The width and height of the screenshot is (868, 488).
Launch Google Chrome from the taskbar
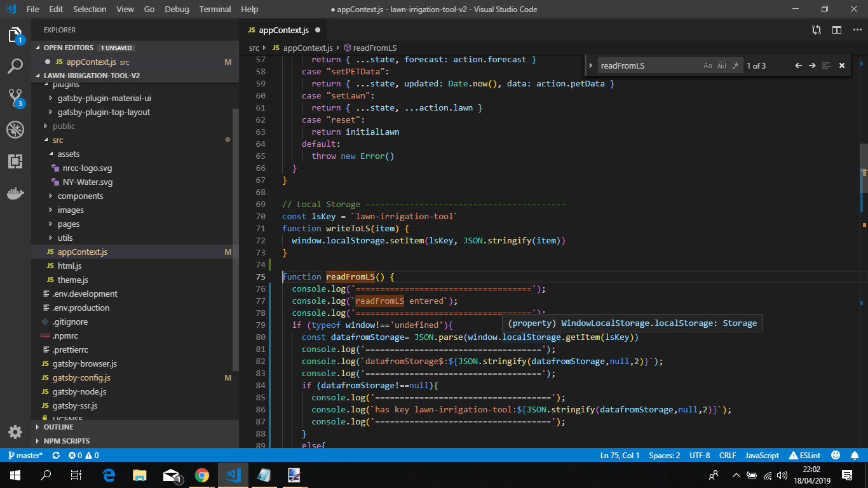click(202, 475)
